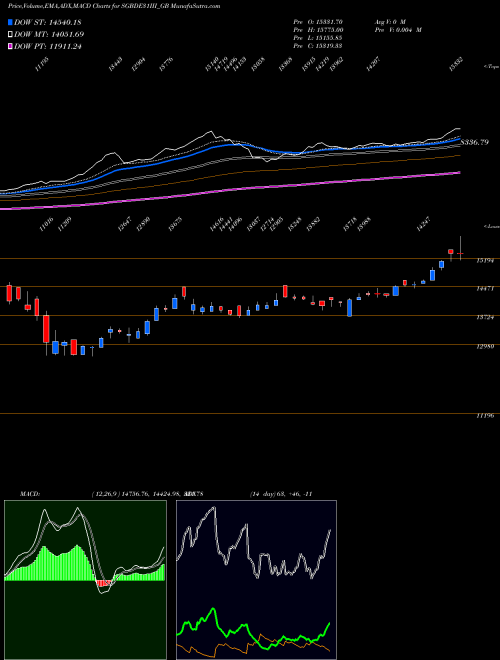Click the 14207 tops label
500x660 pixels.
pos(374,64)
